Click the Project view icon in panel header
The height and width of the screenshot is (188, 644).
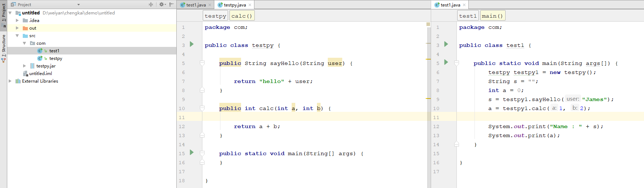click(x=13, y=5)
